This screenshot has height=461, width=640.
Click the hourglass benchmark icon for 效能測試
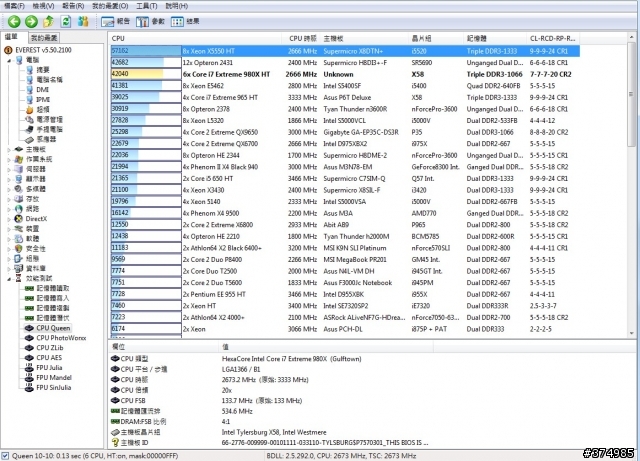19,278
